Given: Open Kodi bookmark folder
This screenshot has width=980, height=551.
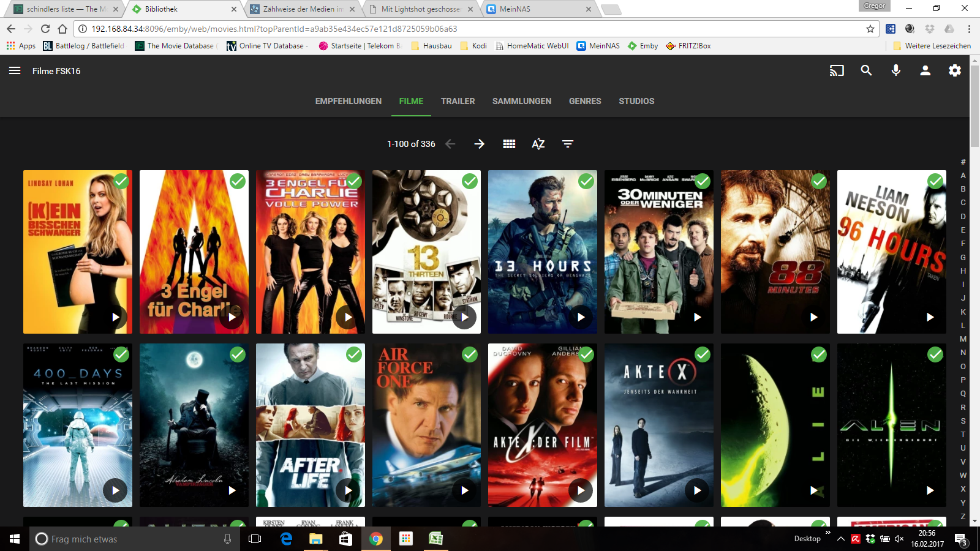Looking at the screenshot, I should [473, 46].
